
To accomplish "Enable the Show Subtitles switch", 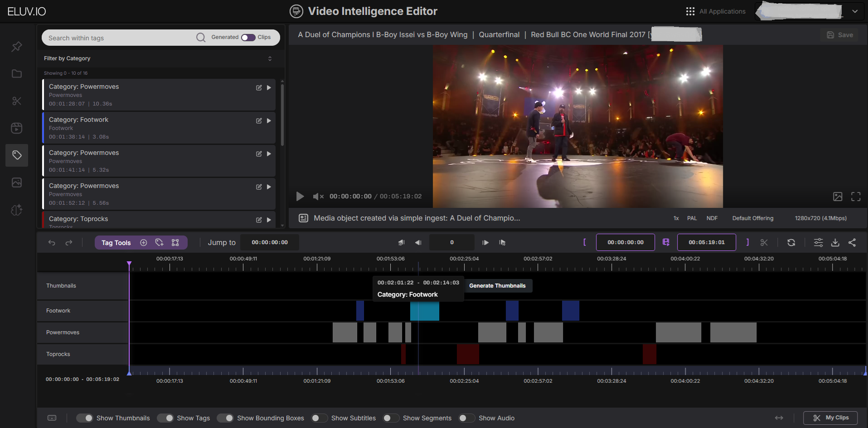I will (320, 418).
